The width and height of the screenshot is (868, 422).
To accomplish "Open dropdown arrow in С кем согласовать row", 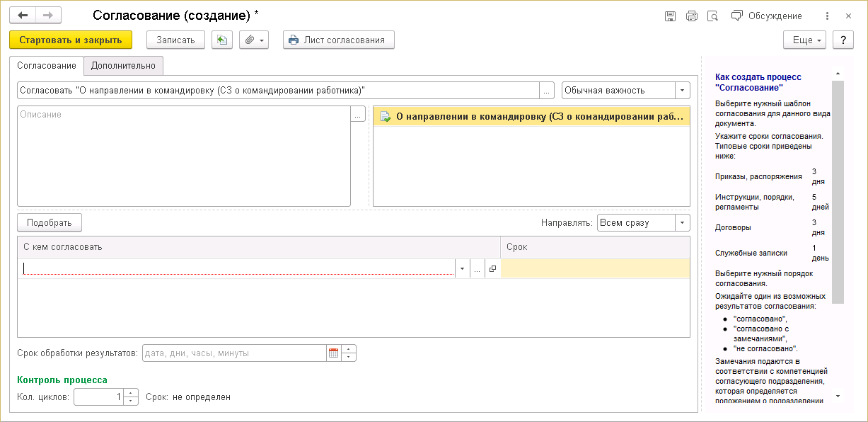I will coord(462,269).
